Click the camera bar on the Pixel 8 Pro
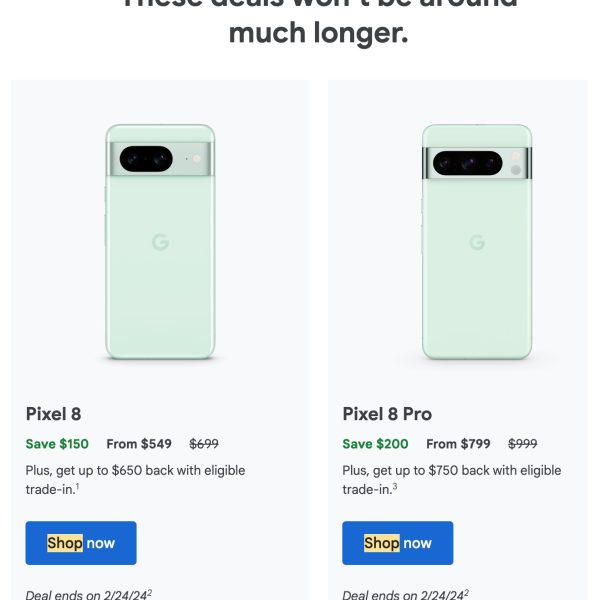 pos(477,162)
